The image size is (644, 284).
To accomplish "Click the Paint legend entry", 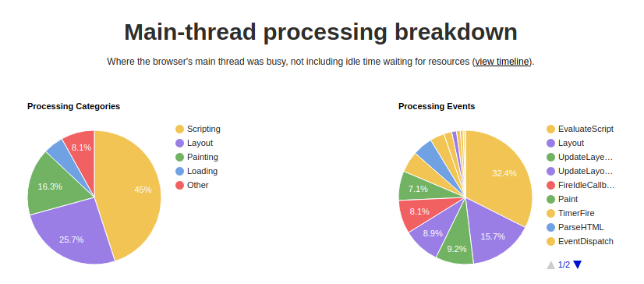I will point(562,199).
